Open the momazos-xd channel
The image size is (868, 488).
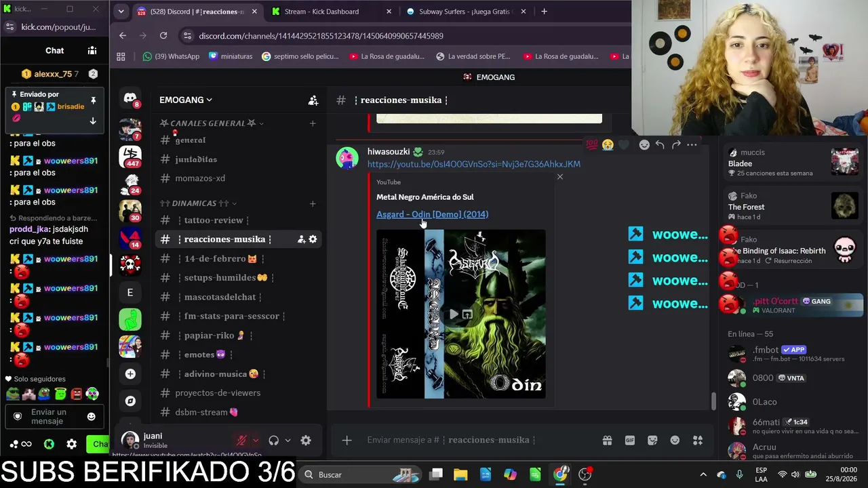point(237,178)
